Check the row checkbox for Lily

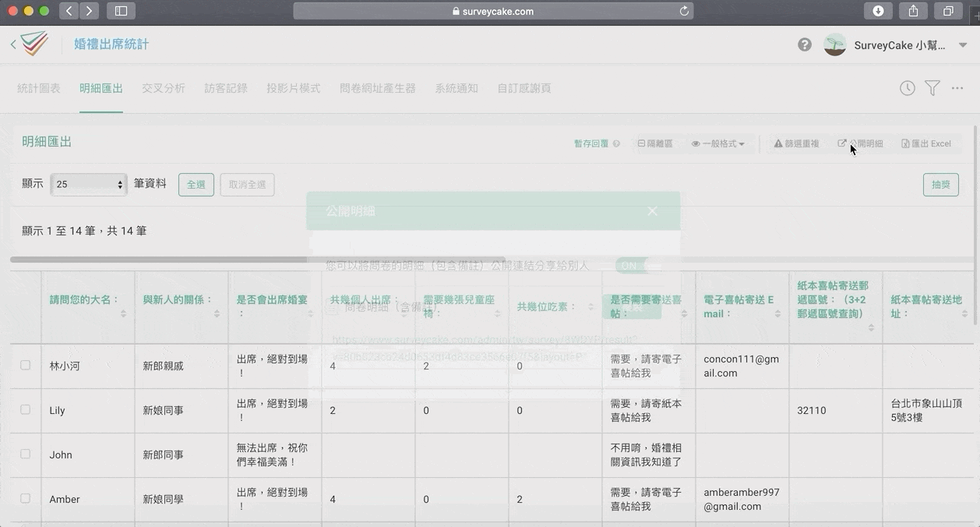click(x=26, y=409)
